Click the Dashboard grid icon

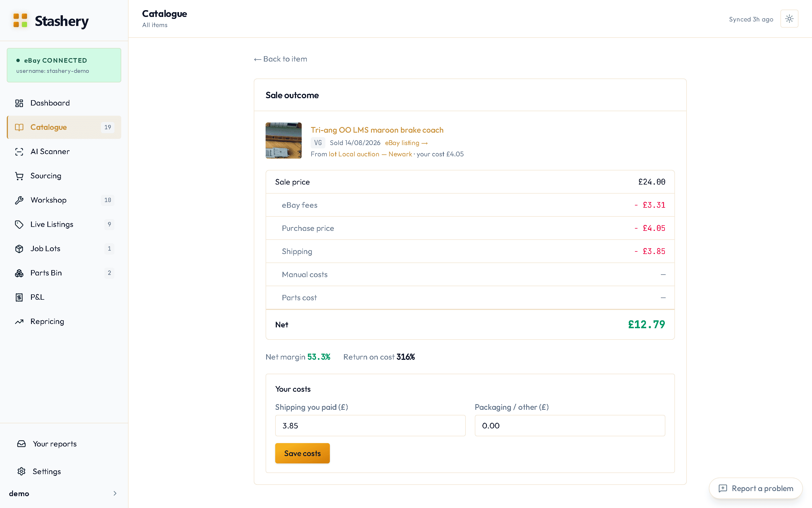point(19,103)
